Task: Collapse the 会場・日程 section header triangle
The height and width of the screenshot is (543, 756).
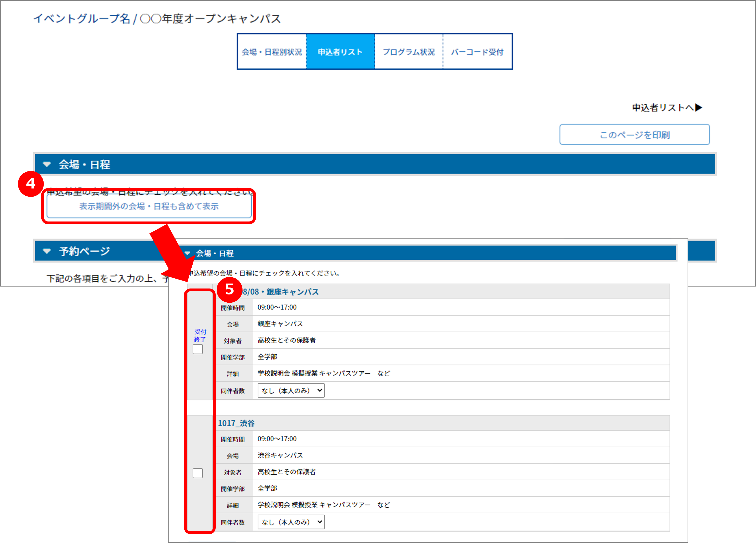Action: pos(47,164)
